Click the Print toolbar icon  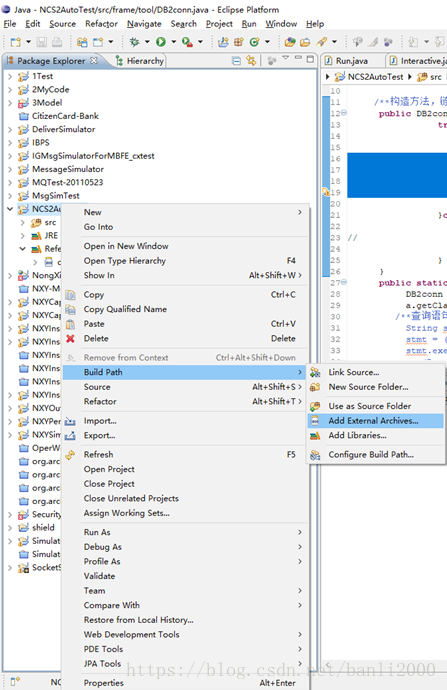pos(57,42)
